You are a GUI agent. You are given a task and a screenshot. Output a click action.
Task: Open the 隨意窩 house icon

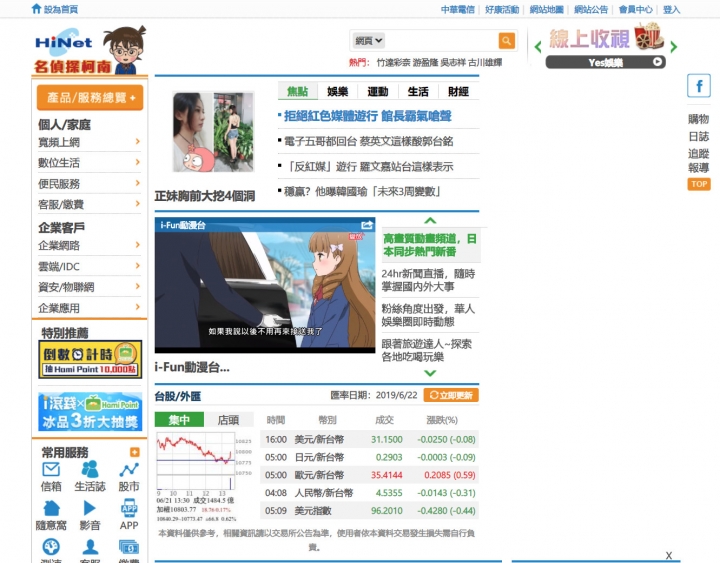pyautogui.click(x=51, y=508)
